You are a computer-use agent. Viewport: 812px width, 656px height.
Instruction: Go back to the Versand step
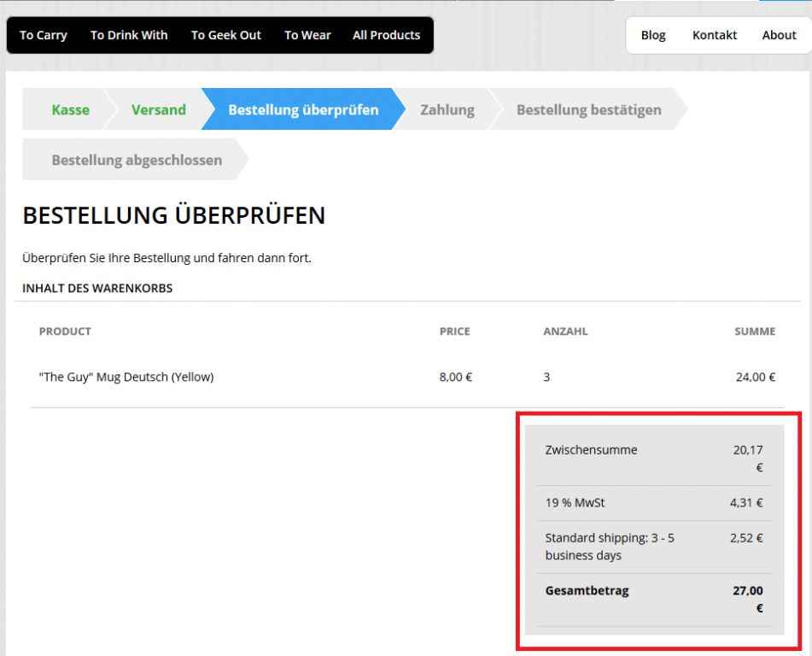(x=158, y=109)
